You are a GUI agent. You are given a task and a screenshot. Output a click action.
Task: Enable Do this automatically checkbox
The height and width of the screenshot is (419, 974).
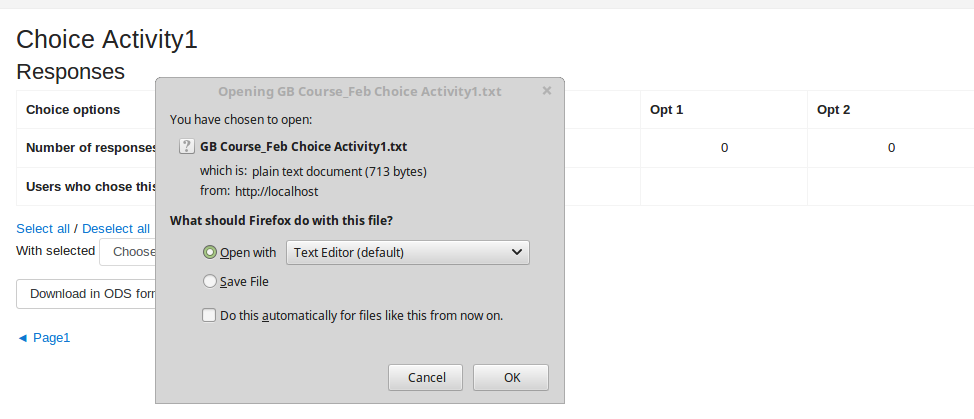pos(209,315)
